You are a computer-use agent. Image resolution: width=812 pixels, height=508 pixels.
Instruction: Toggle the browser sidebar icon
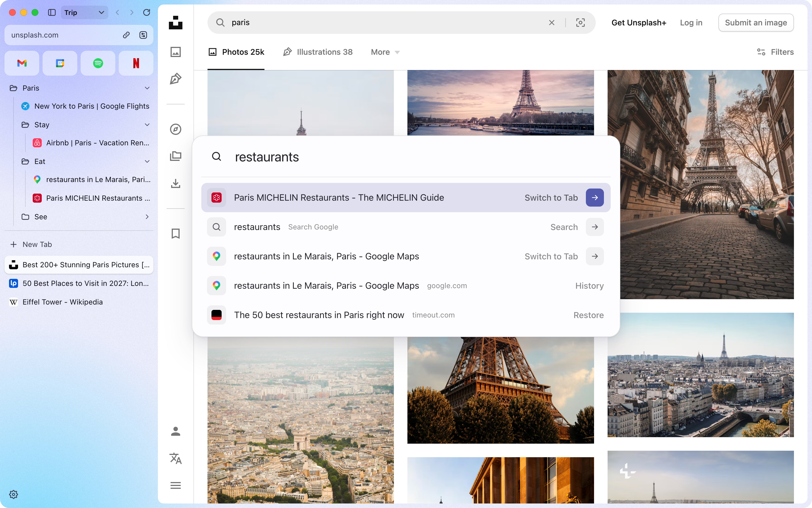[52, 12]
